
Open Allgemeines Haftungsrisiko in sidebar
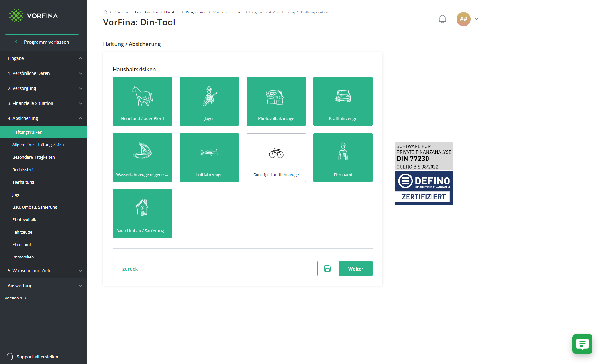point(43,145)
